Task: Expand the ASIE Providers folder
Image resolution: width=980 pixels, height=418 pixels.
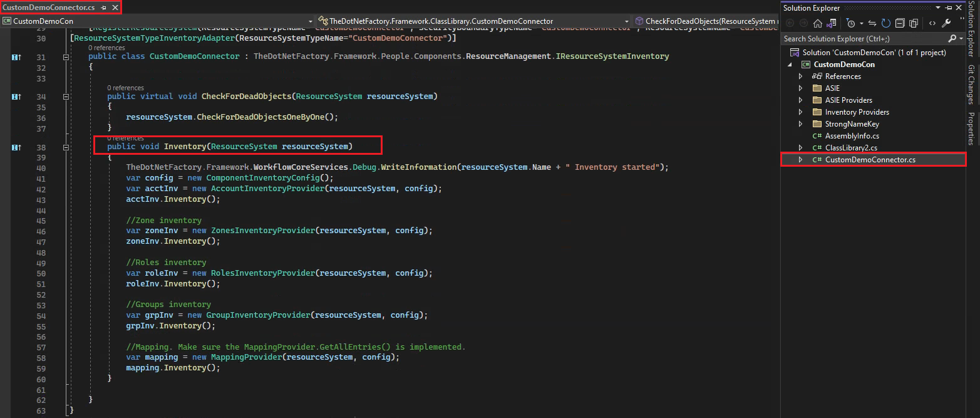Action: point(800,100)
